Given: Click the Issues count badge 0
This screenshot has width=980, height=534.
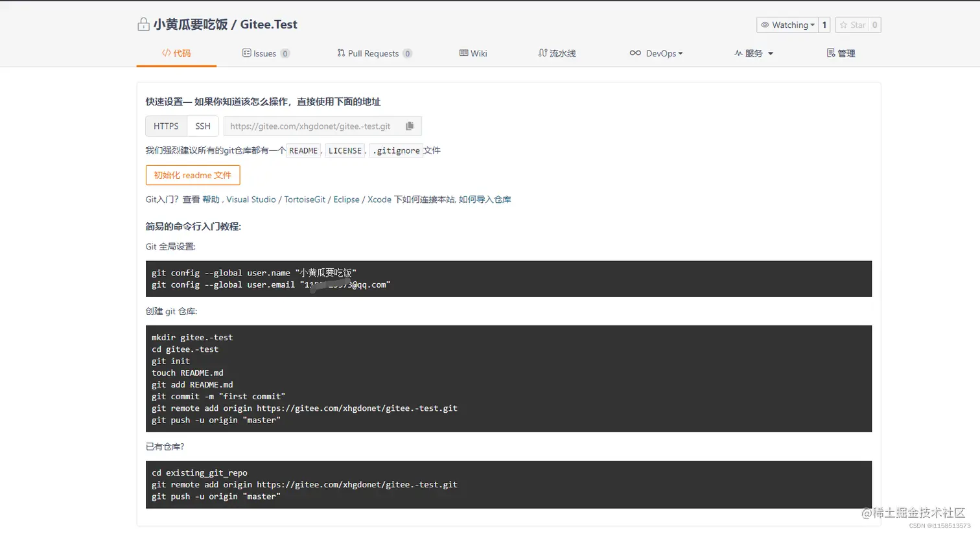Looking at the screenshot, I should click(285, 54).
